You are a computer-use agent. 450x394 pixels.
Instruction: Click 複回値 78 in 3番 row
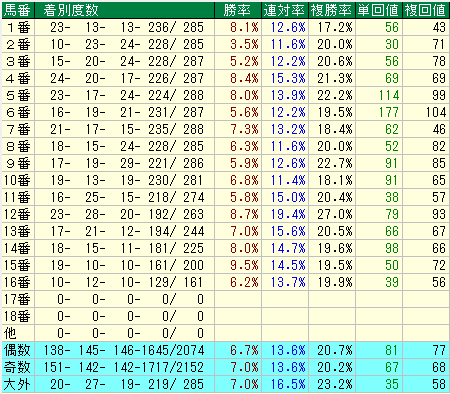tap(439, 61)
